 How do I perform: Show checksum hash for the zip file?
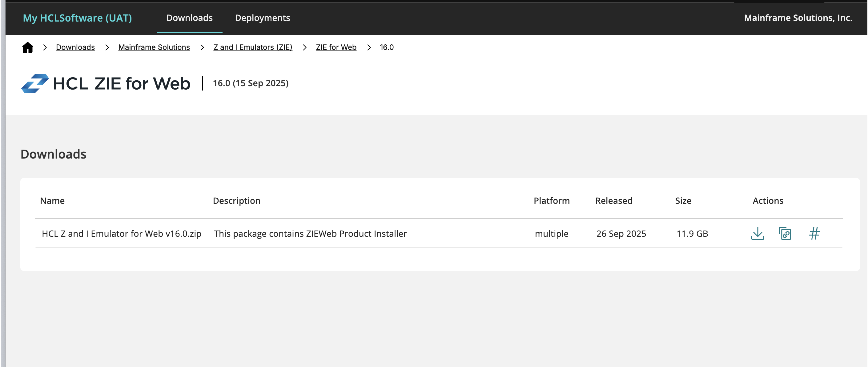tap(814, 233)
